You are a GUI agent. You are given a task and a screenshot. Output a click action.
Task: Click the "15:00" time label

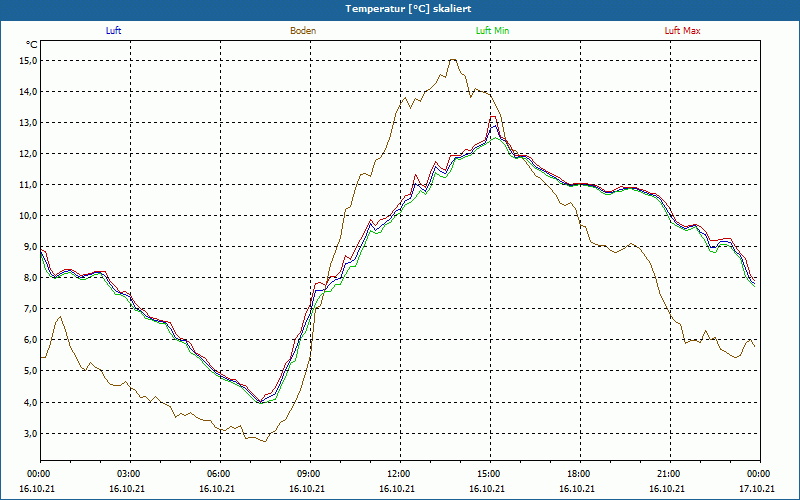click(488, 474)
